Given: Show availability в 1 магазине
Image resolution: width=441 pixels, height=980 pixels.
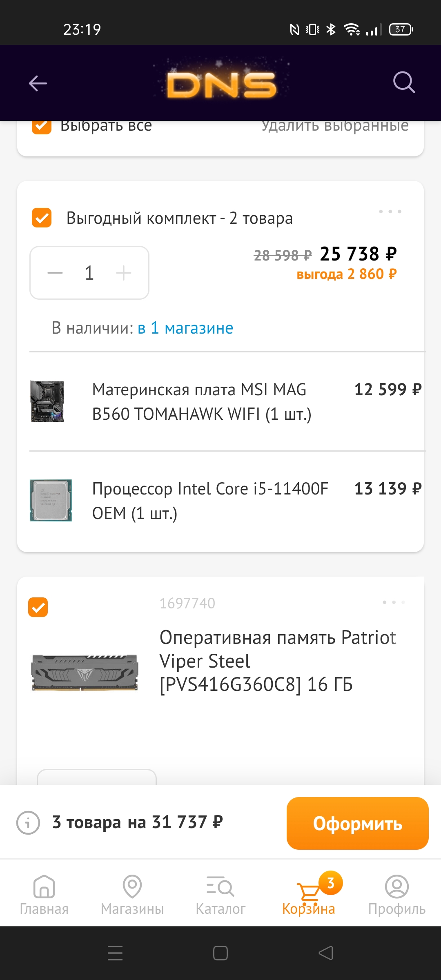Looking at the screenshot, I should tap(185, 328).
